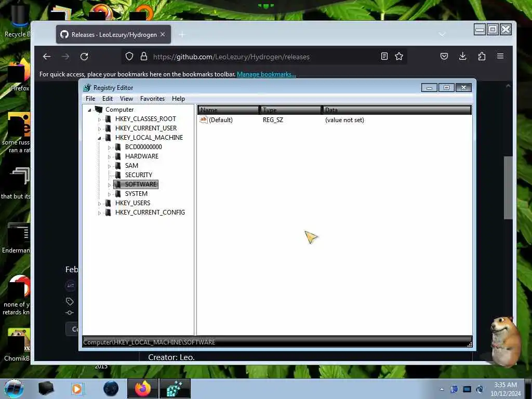Expand the HKEY_CLASSES_ROOT arrow

(x=99, y=119)
